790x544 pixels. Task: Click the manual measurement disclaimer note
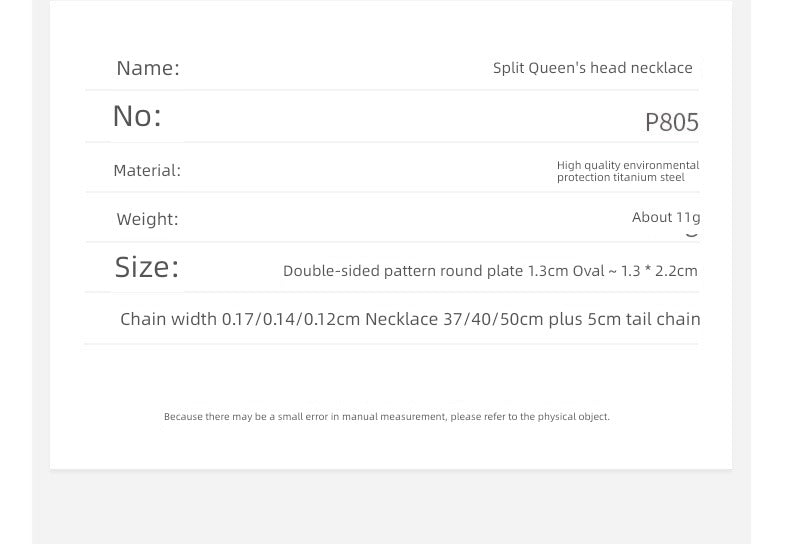coord(386,417)
